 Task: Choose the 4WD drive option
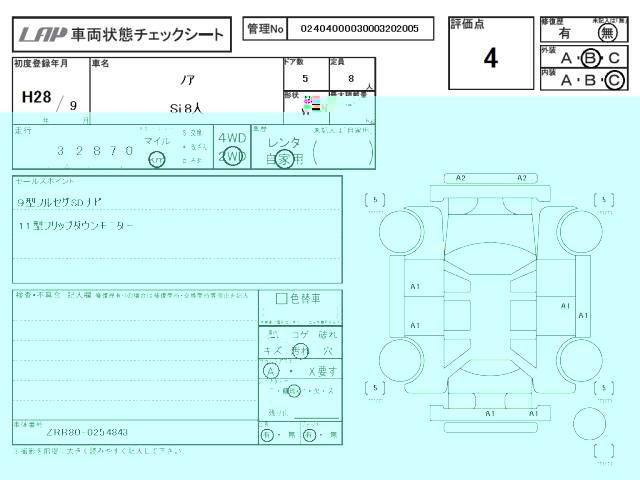232,138
